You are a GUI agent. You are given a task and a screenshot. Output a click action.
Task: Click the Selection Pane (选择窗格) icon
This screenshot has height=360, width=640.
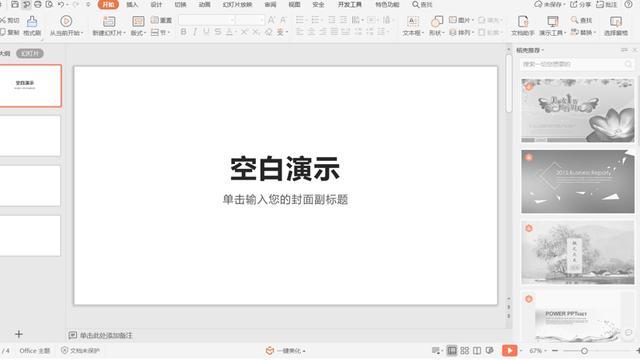(x=616, y=21)
